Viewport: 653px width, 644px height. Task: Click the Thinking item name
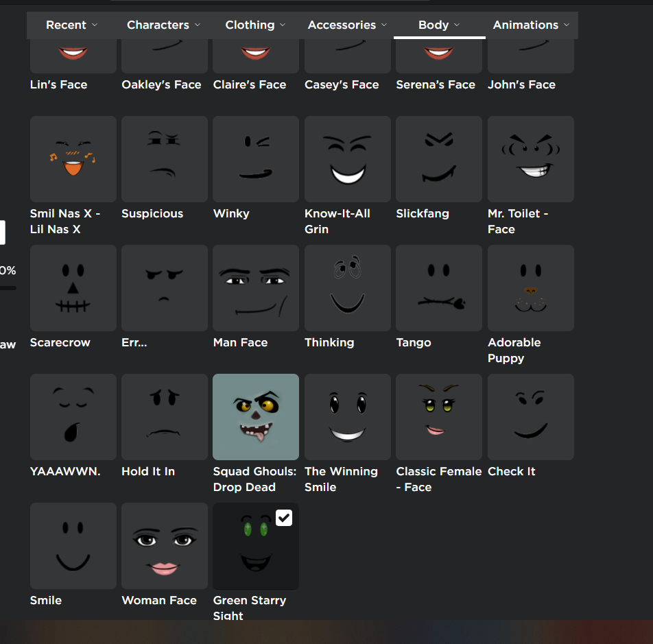(329, 343)
